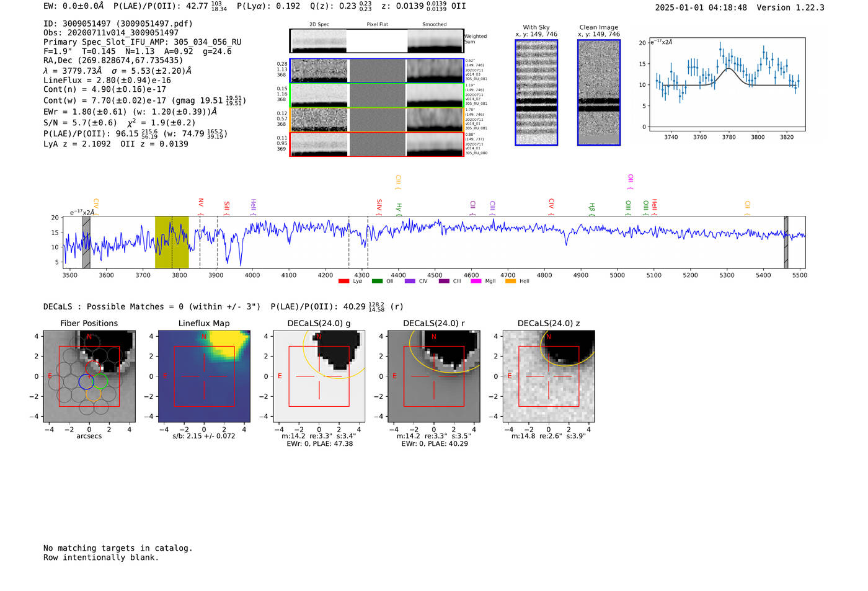The height and width of the screenshot is (591, 868).
Task: Click the 'Pixel Flat' column header
Action: pyautogui.click(x=377, y=24)
